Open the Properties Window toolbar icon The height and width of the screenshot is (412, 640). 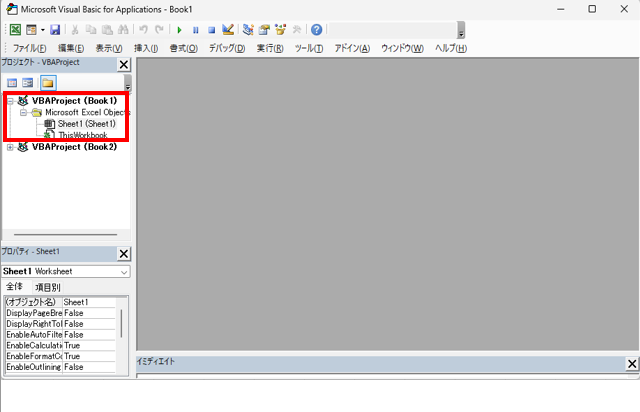264,30
